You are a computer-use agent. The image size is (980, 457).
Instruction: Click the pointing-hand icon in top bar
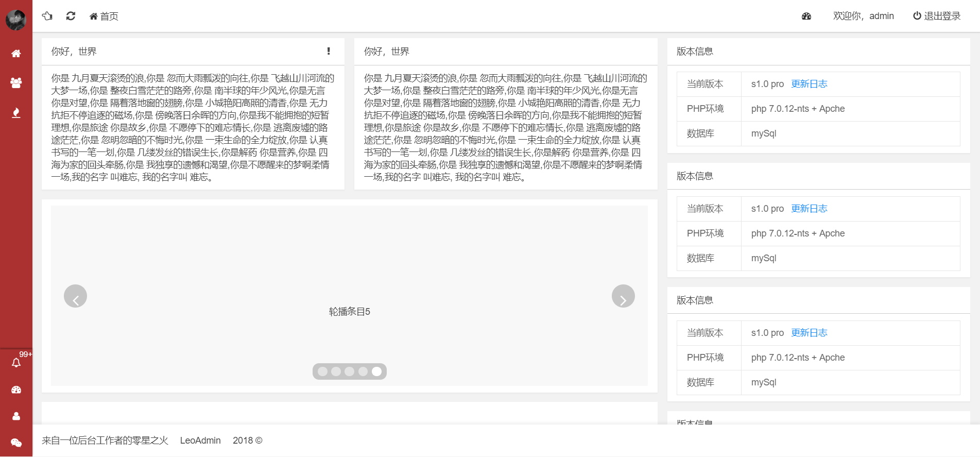[x=47, y=16]
